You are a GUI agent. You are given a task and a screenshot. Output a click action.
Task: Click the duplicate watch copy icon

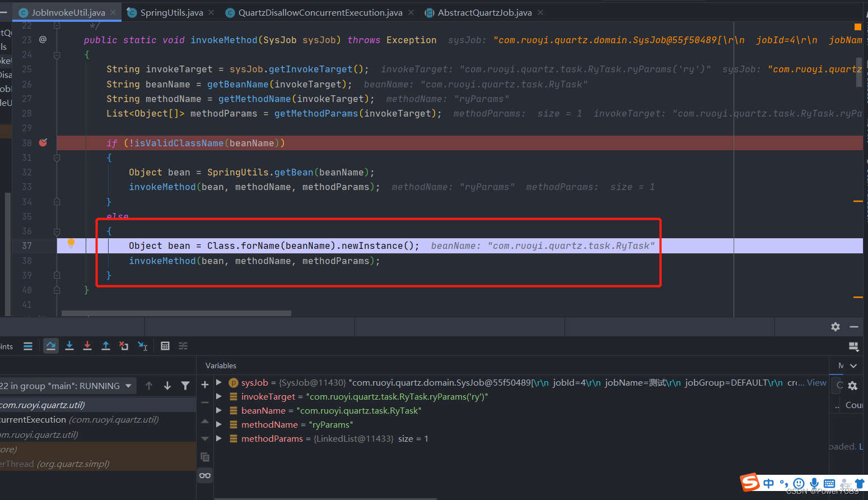[x=205, y=457]
